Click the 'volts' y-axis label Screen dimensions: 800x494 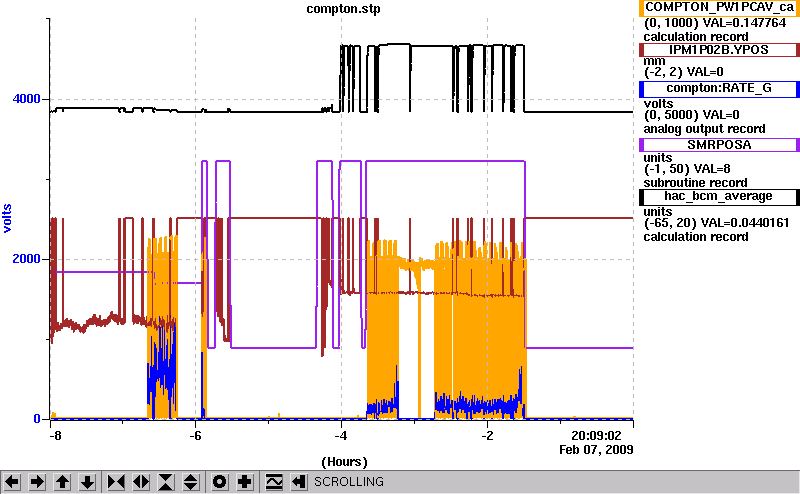point(7,218)
